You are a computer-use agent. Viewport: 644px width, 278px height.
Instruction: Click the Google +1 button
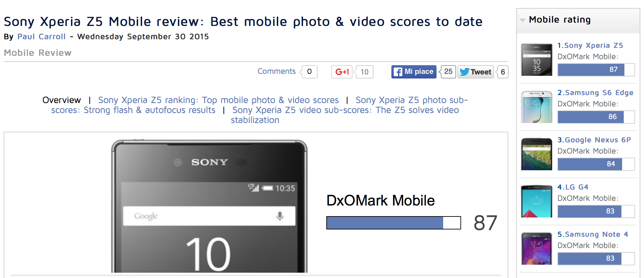click(342, 72)
